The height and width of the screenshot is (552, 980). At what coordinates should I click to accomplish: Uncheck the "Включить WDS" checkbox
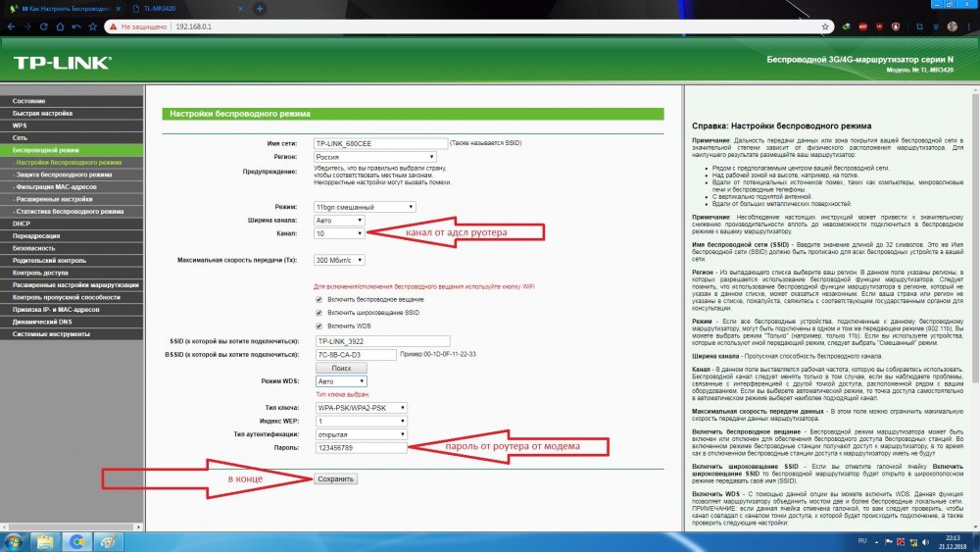318,326
